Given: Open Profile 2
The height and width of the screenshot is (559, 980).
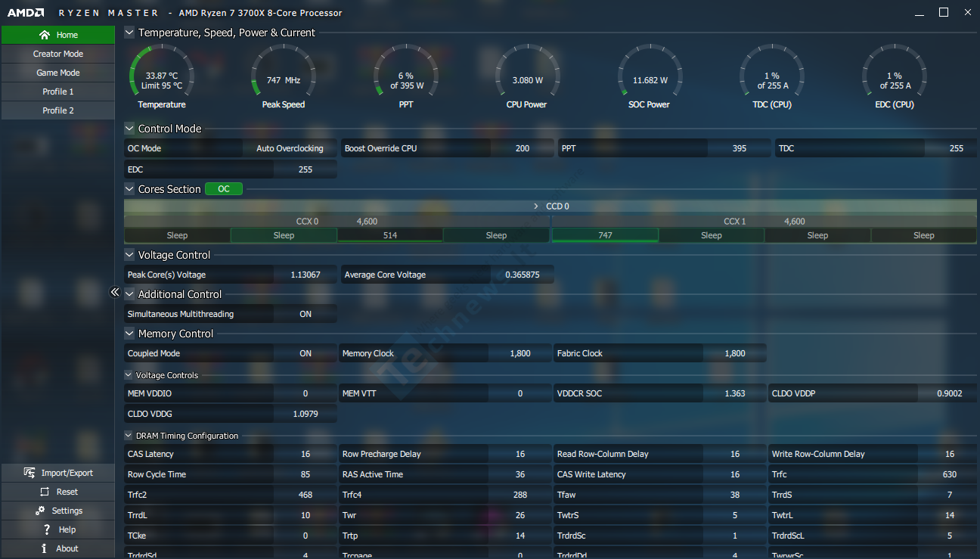Looking at the screenshot, I should click(x=58, y=110).
